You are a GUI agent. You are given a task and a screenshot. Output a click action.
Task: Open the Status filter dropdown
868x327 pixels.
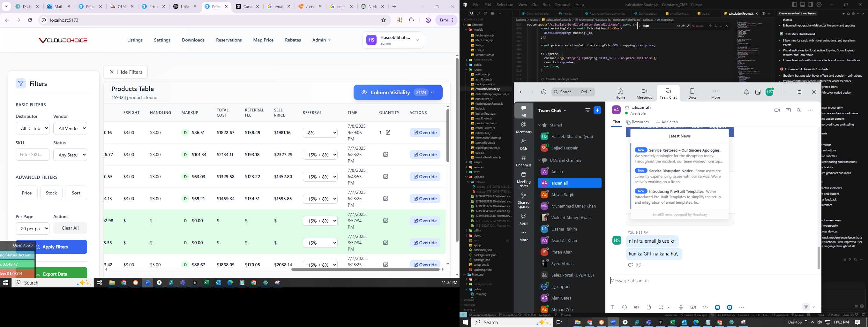coord(70,155)
